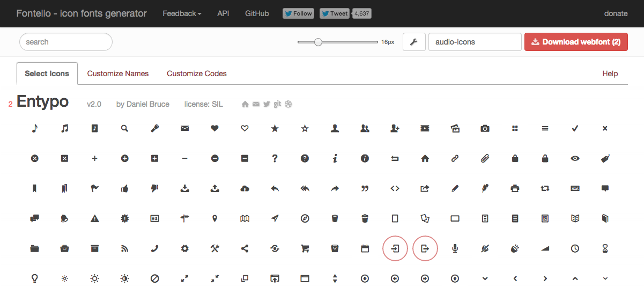Switch to the Select Icons tab
The width and height of the screenshot is (644, 294).
point(47,73)
